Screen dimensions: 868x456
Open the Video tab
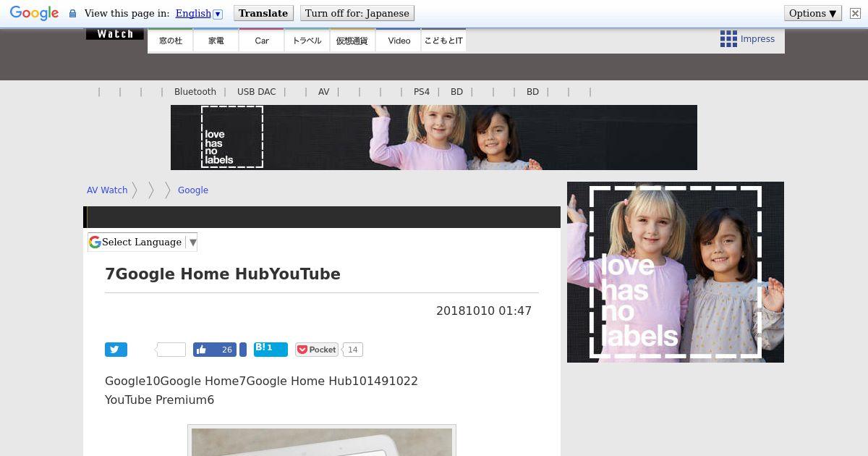399,41
